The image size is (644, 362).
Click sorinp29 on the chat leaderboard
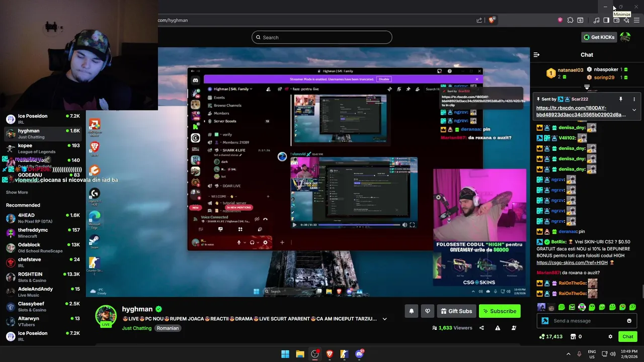pyautogui.click(x=604, y=77)
